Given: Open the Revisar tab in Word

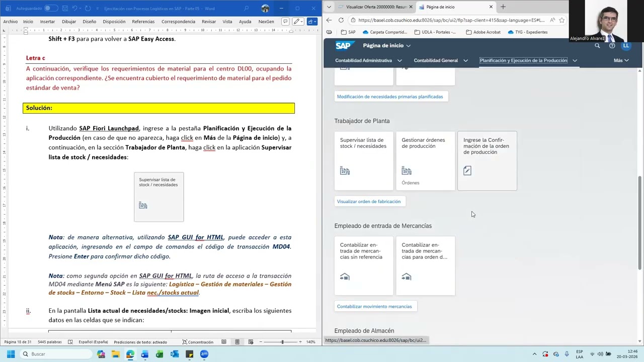Looking at the screenshot, I should pyautogui.click(x=209, y=22).
